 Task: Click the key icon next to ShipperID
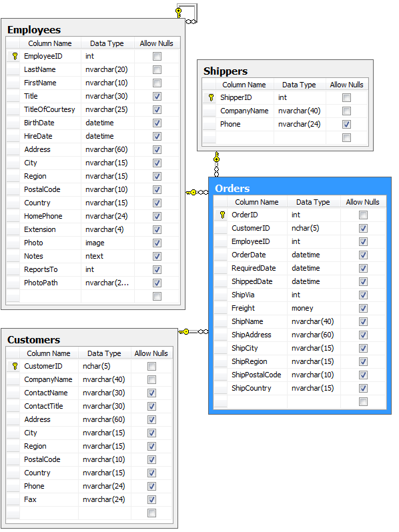coord(211,98)
